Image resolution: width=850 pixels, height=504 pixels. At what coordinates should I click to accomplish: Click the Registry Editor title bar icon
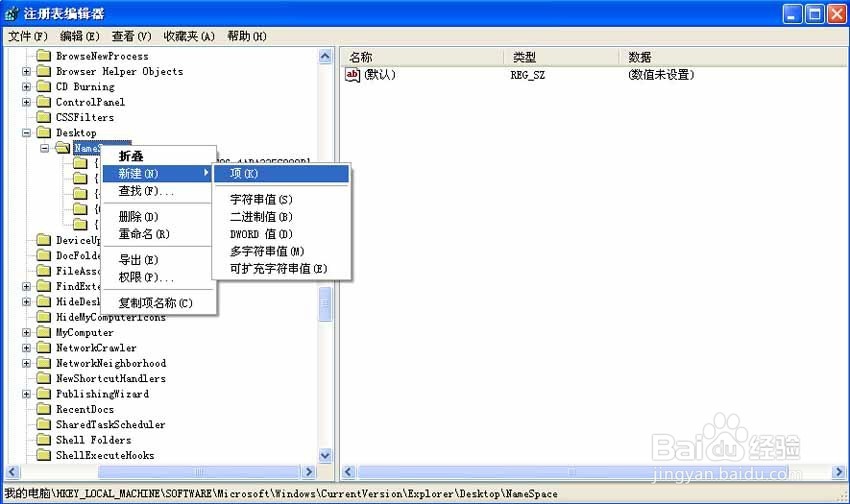click(11, 14)
